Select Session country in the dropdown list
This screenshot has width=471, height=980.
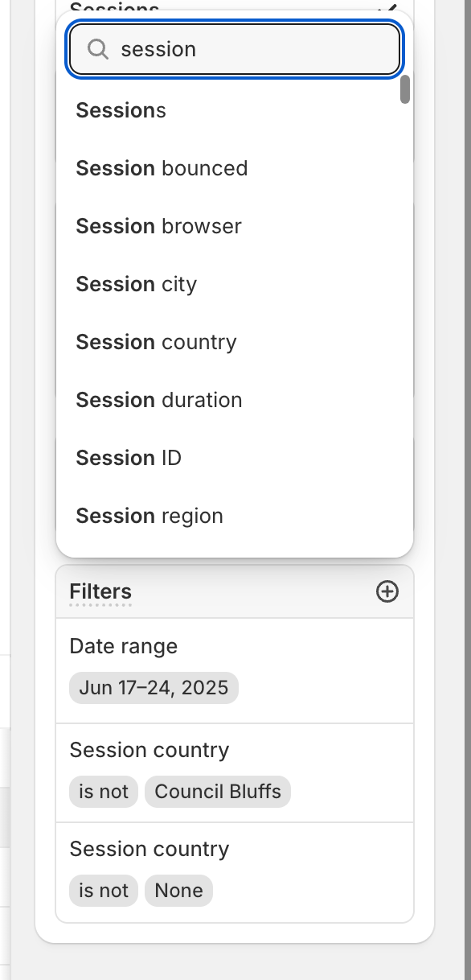point(235,342)
